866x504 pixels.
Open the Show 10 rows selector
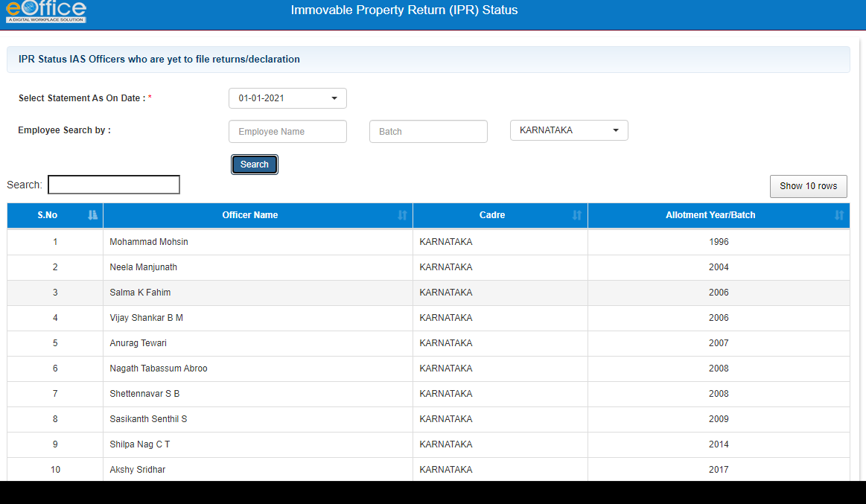click(808, 186)
